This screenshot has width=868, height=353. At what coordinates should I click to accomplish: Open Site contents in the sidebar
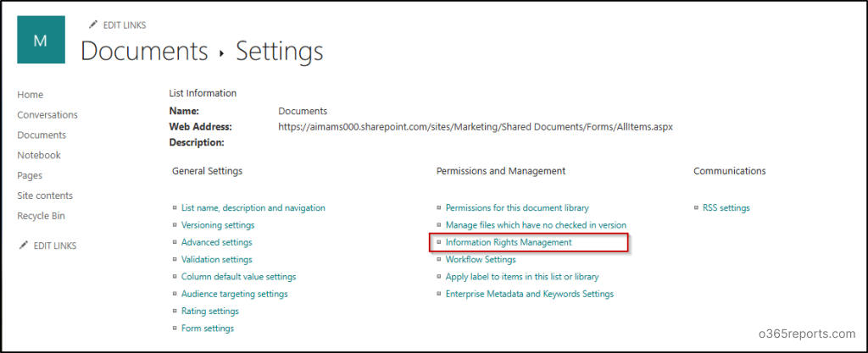point(45,196)
